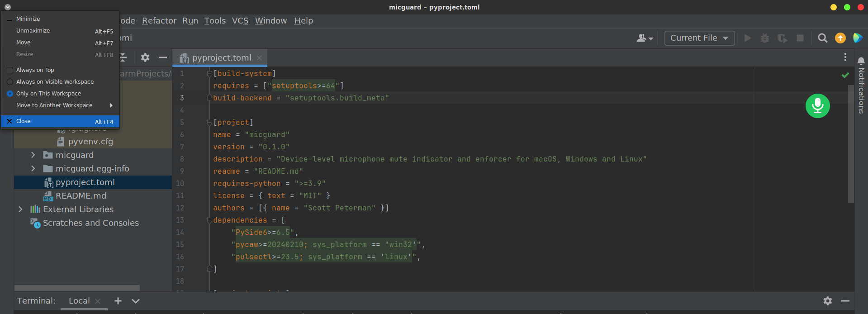Click the yellow minimize dot in title bar

pos(834,7)
